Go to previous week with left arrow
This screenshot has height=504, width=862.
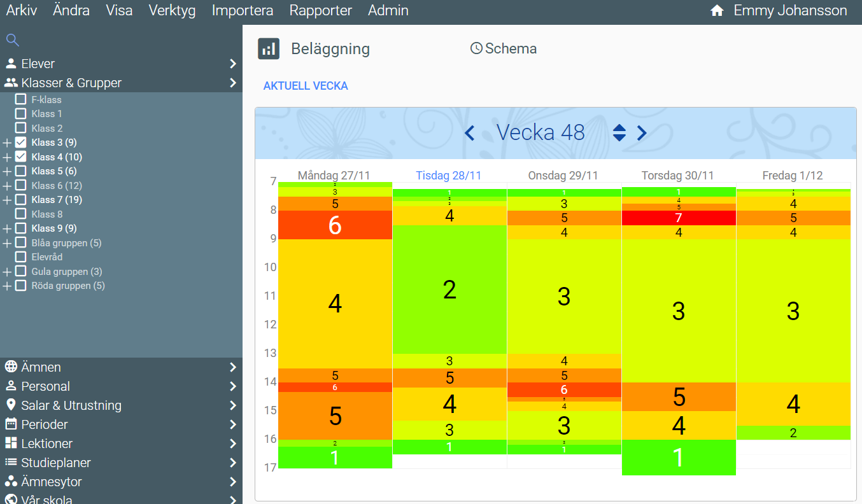(x=470, y=133)
